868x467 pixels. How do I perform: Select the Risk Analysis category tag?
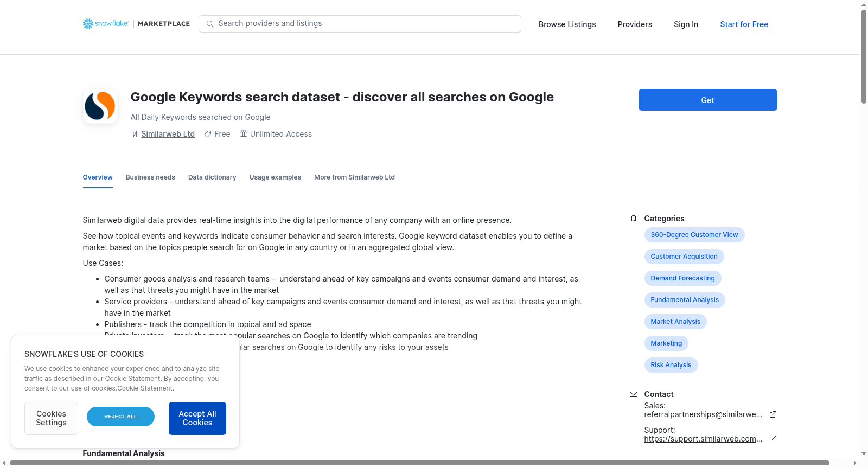[671, 365]
